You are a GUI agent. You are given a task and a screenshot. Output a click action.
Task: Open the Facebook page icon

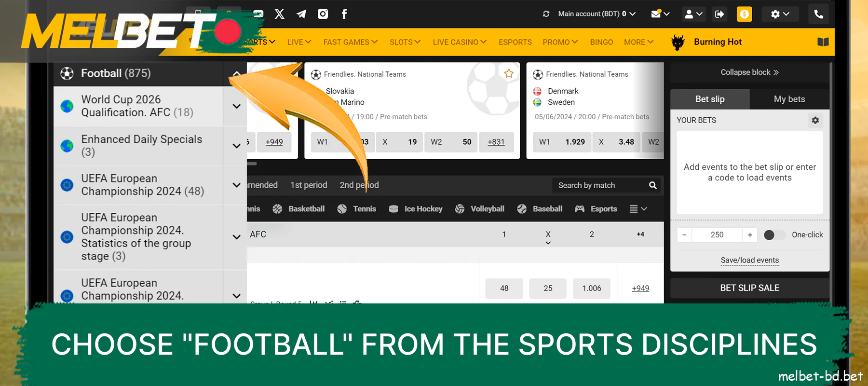pyautogui.click(x=344, y=14)
